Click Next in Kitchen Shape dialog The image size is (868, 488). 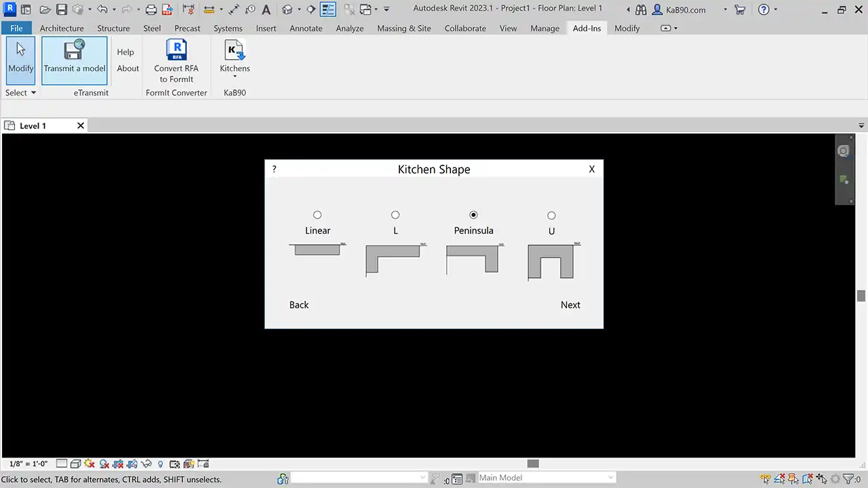point(570,305)
